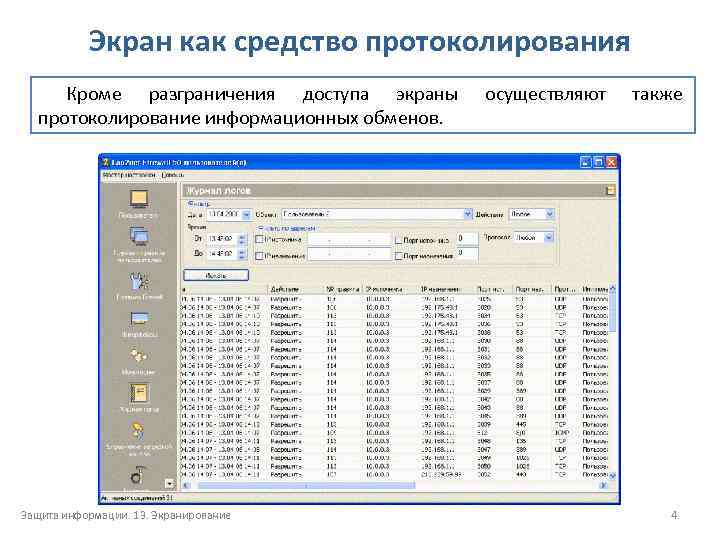Open the Действие dropdown
The height and width of the screenshot is (540, 720).
pos(550,214)
